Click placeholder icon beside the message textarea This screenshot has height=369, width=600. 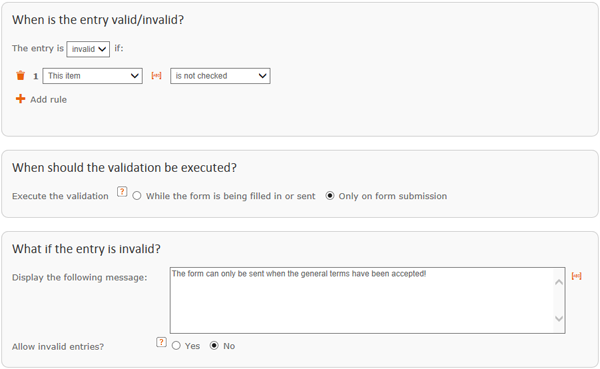click(576, 276)
